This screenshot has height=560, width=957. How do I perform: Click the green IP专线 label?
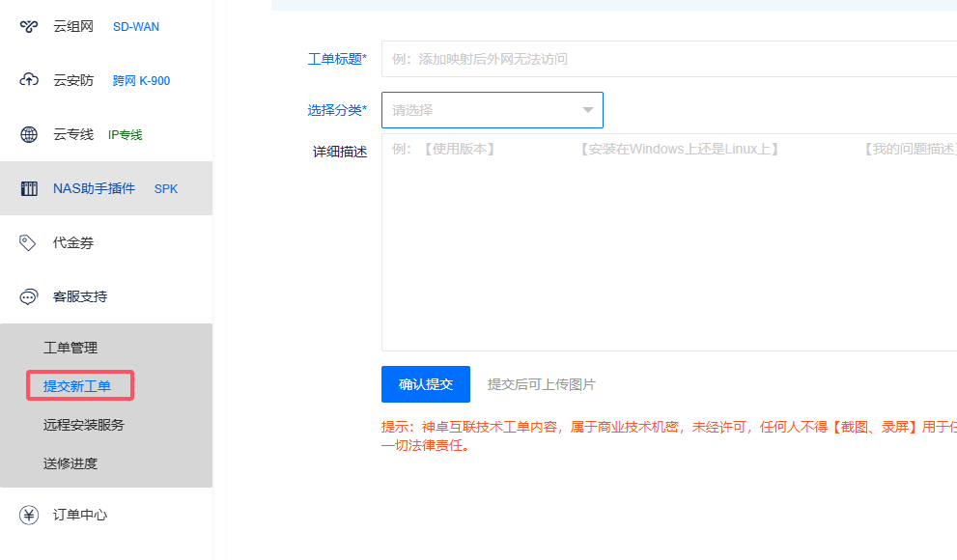coord(125,135)
